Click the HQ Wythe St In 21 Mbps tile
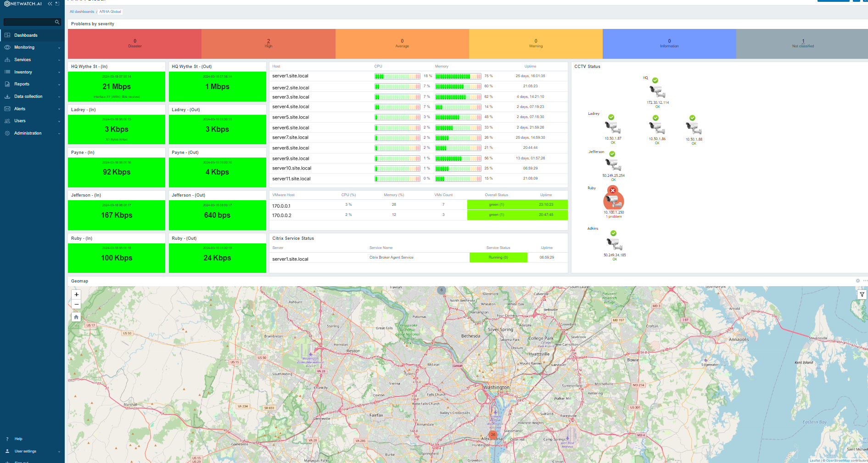Screen dimensions: 868x463 (117, 86)
